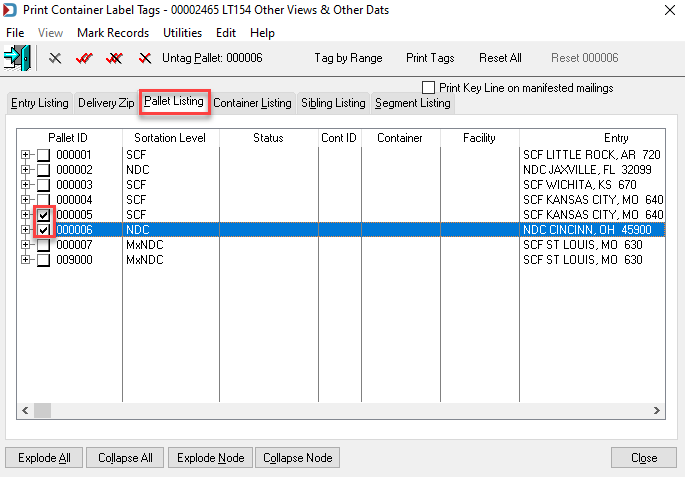Uncheck the checkbox for pallet 000005
Image resolution: width=685 pixels, height=477 pixels.
coord(43,215)
